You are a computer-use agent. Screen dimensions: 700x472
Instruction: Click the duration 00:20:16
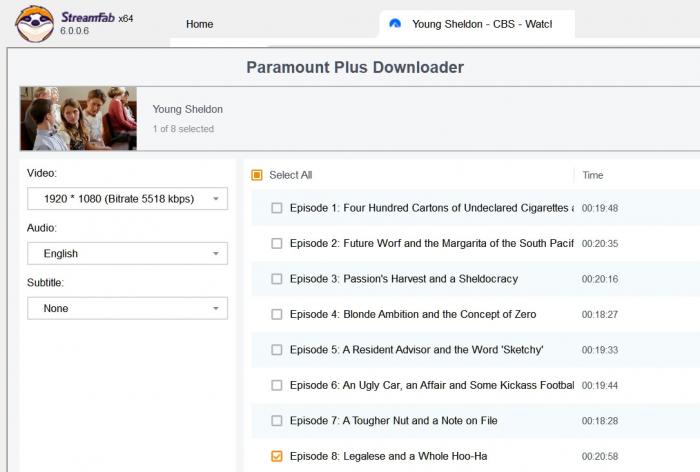tap(600, 279)
